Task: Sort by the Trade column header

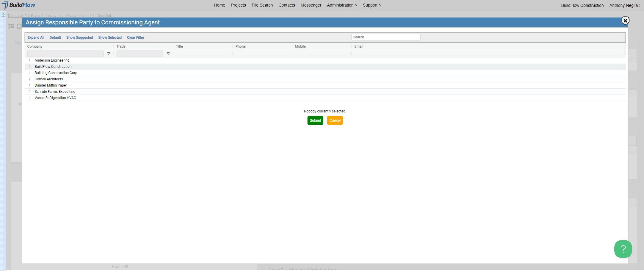Action: tap(121, 46)
